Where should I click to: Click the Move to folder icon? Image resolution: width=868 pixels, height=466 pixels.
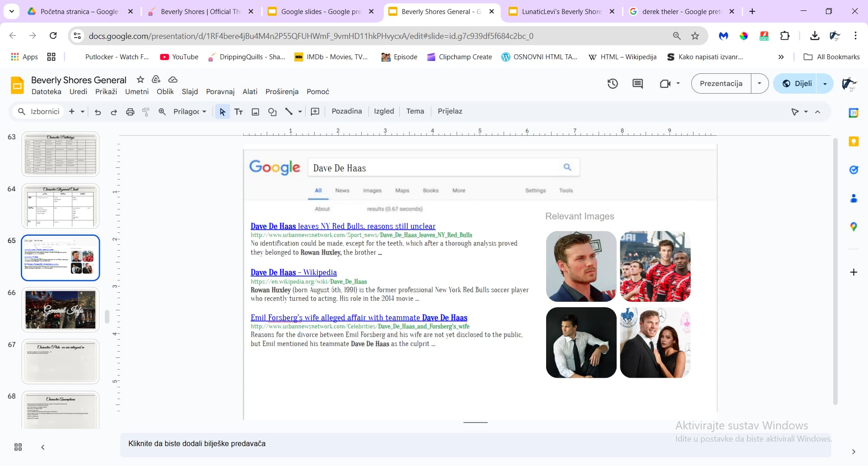point(156,80)
